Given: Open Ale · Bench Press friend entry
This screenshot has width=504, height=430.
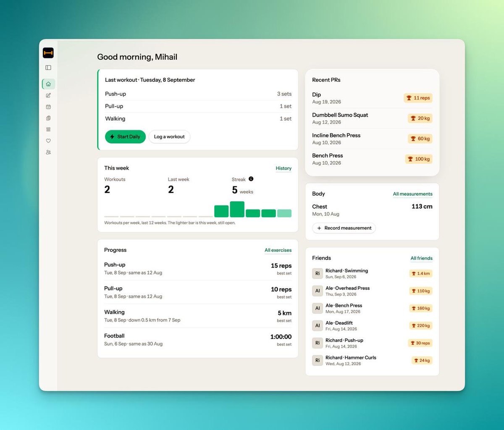Looking at the screenshot, I should click(x=372, y=308).
